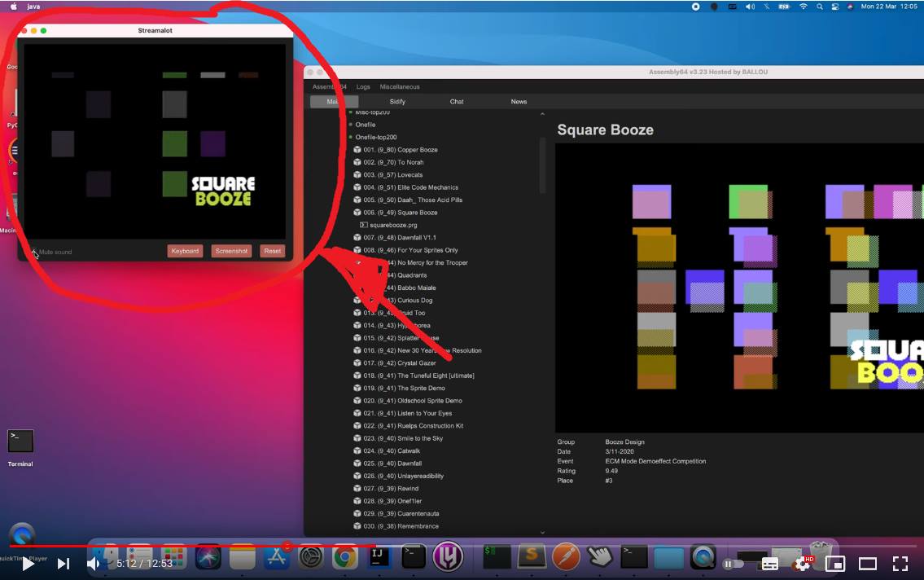Click the Keyboard button in Streamalot
This screenshot has height=580, width=924.
point(185,251)
